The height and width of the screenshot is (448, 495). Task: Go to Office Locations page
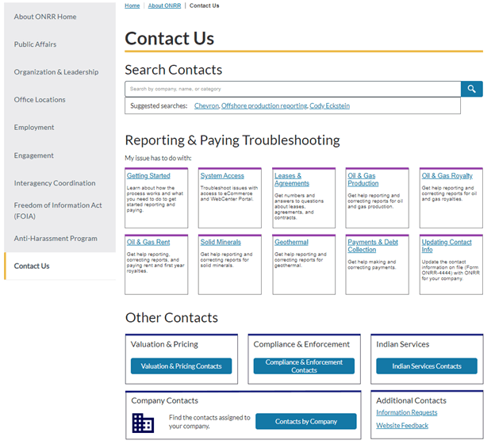click(x=40, y=100)
